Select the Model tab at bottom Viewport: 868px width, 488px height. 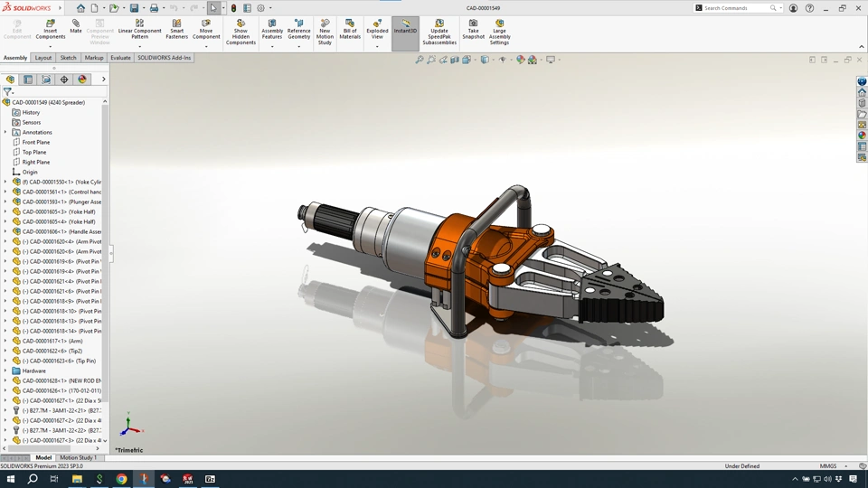(43, 457)
